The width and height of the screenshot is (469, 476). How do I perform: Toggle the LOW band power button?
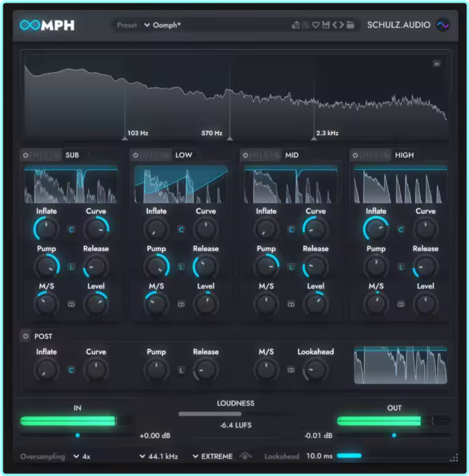click(136, 155)
